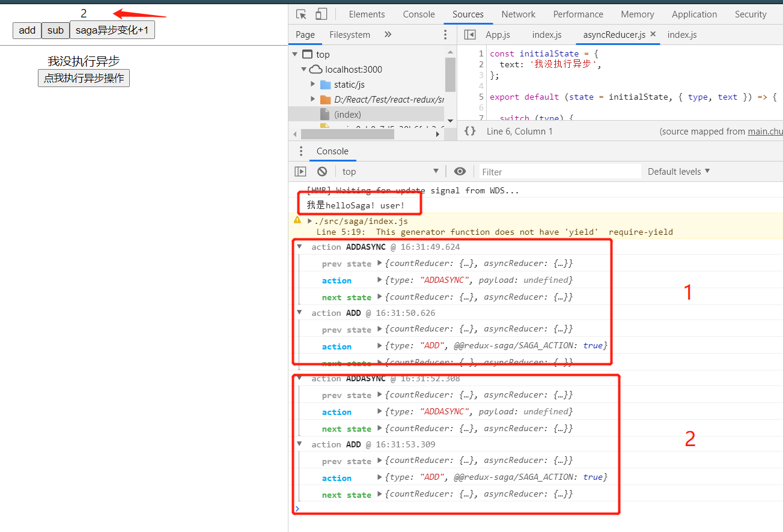Click the 我是helloSaga! user! log line
This screenshot has width=783, height=532.
click(x=356, y=205)
